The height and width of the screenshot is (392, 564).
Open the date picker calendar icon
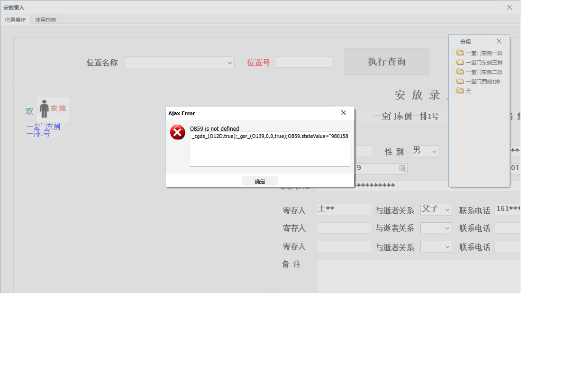point(402,168)
